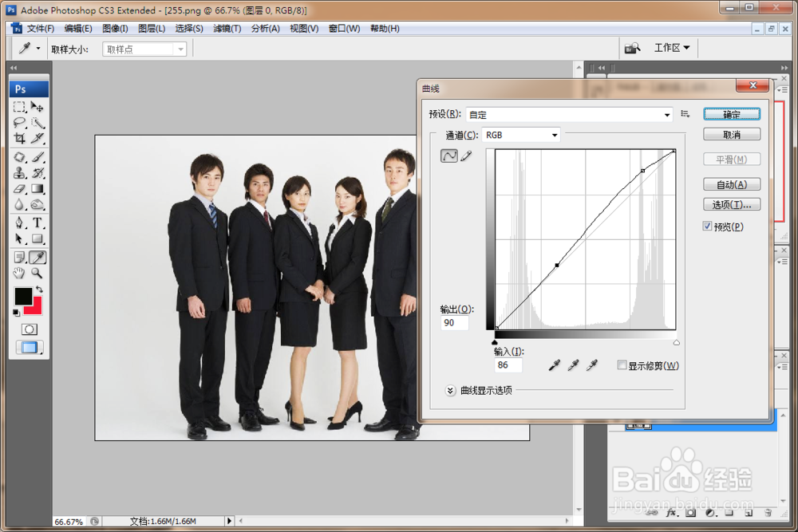Select the Type tool
Viewport: 798px width, 532px height.
(38, 223)
